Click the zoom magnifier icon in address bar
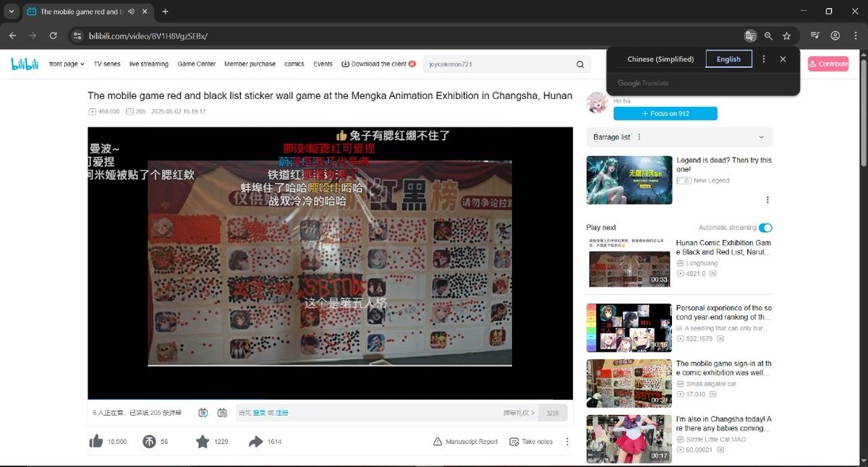Screen dimensions: 868x467 point(769,35)
